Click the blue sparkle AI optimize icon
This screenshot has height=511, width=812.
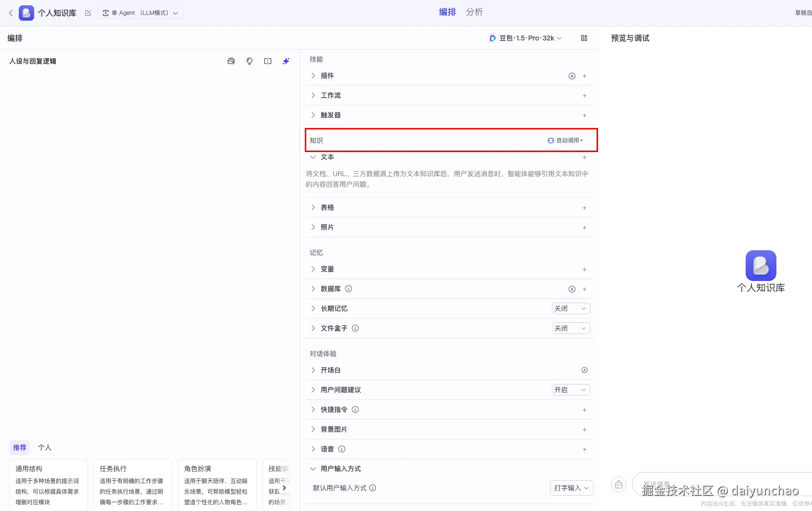286,61
